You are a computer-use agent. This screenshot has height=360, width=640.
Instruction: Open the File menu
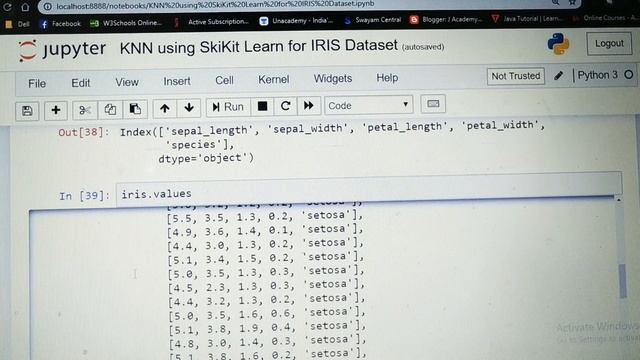37,84
